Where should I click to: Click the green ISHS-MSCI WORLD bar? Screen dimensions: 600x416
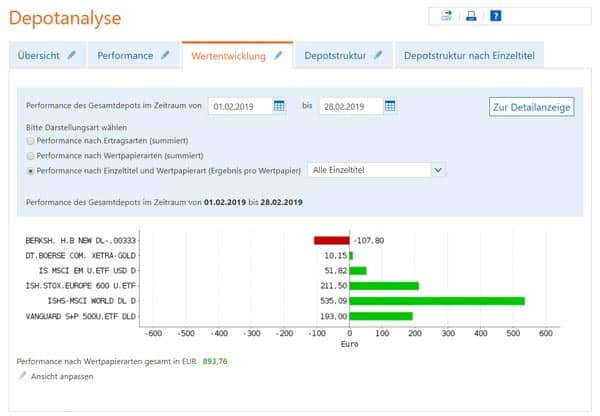click(x=437, y=301)
